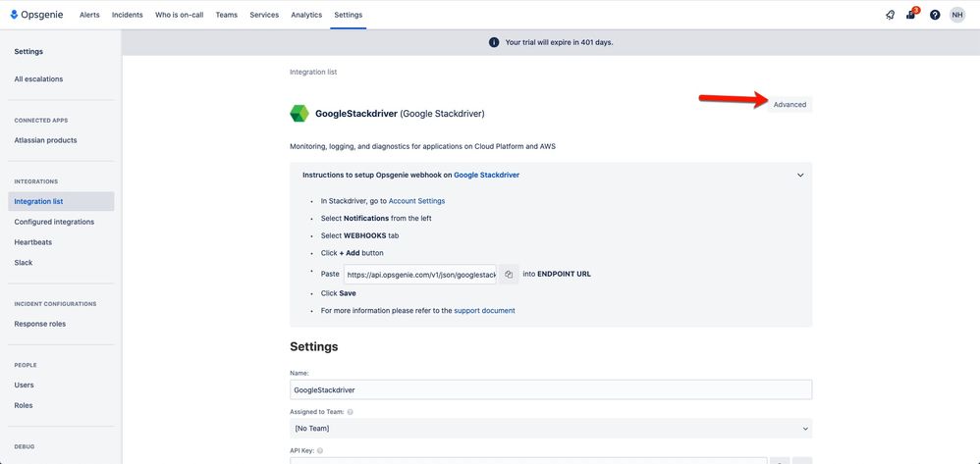This screenshot has width=980, height=464.
Task: Click the API Key help icon
Action: coord(319,450)
